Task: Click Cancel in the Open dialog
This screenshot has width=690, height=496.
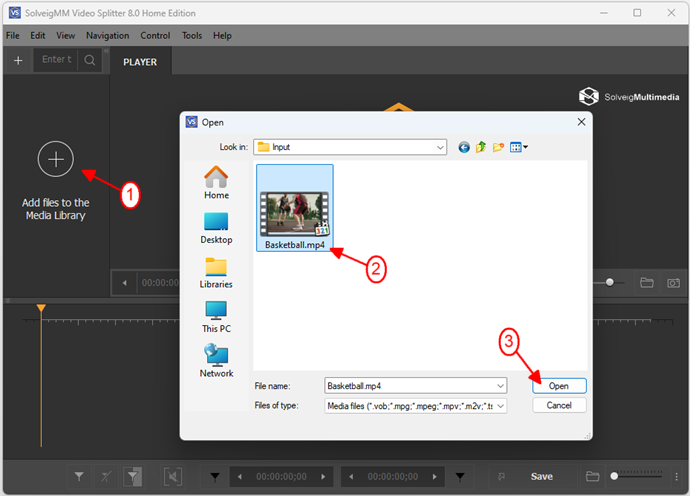Action: [559, 405]
